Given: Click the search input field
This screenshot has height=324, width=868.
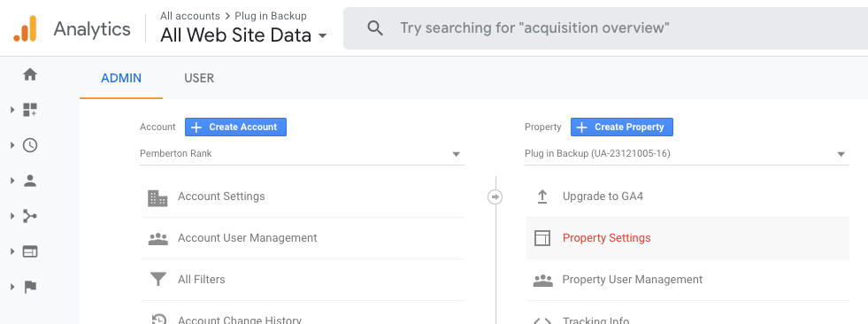Looking at the screenshot, I should pyautogui.click(x=605, y=28).
